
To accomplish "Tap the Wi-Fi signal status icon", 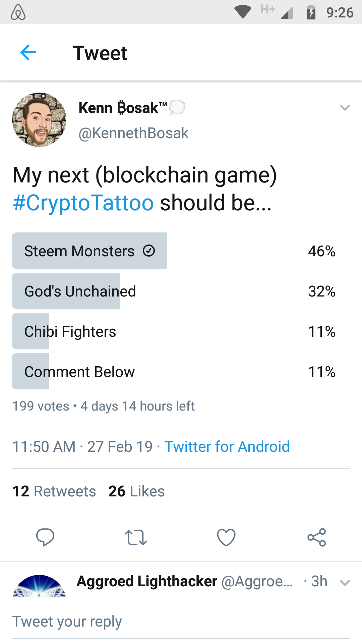I will pyautogui.click(x=243, y=12).
